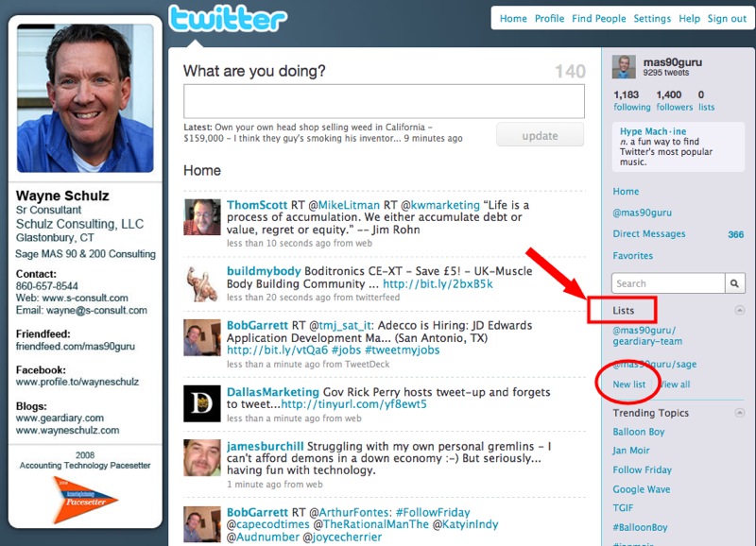
Task: View the 0 lists count
Action: 706,101
